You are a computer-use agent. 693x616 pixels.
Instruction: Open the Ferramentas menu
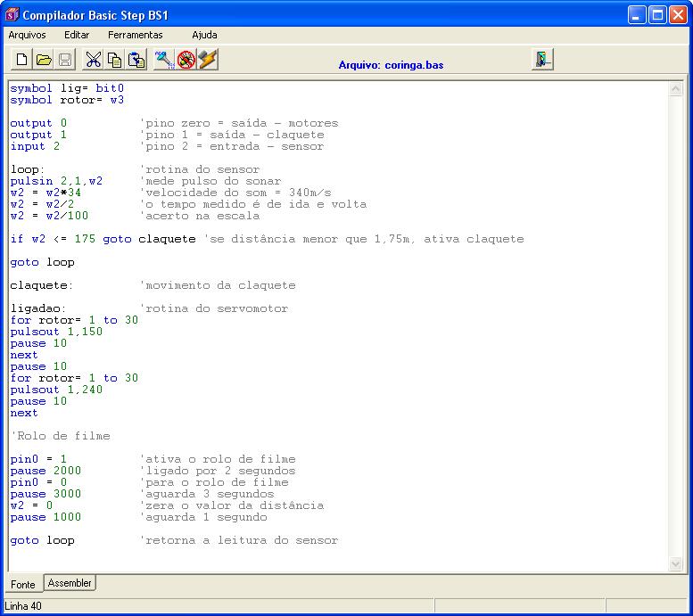136,35
